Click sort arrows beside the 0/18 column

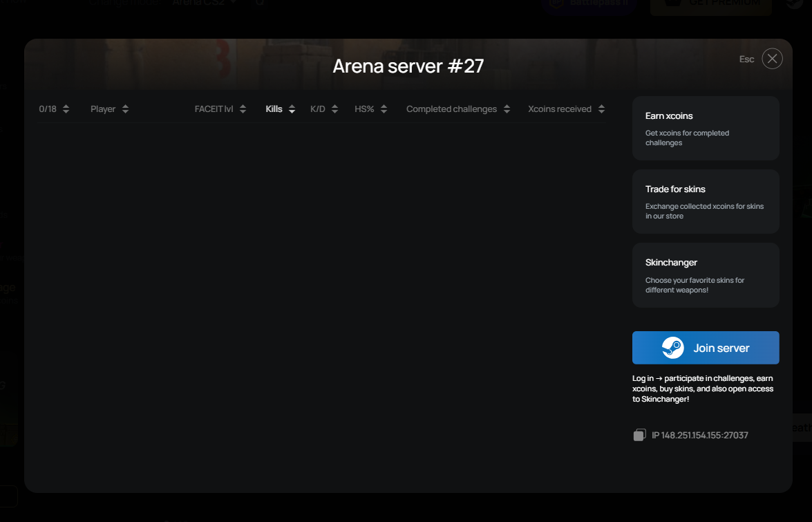(x=66, y=109)
